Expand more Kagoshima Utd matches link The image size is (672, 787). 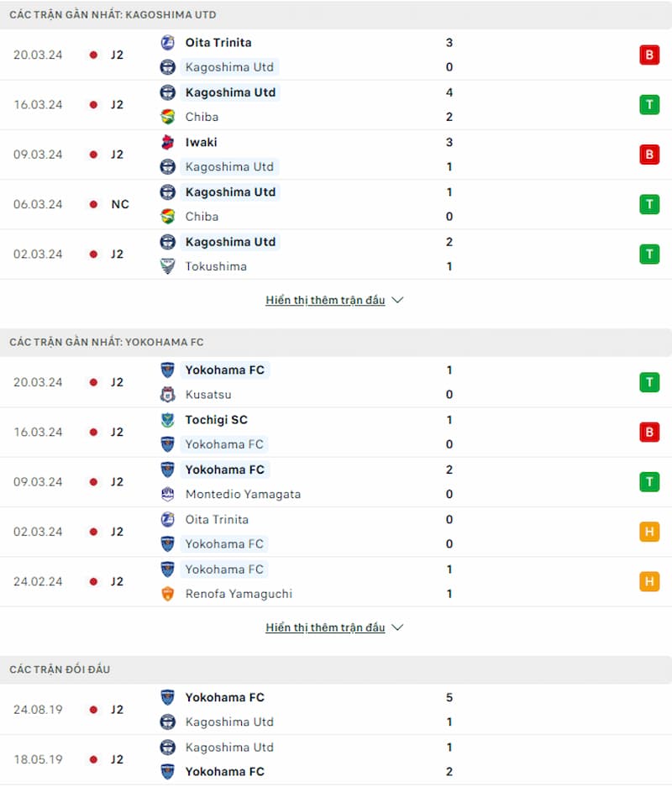[325, 300]
